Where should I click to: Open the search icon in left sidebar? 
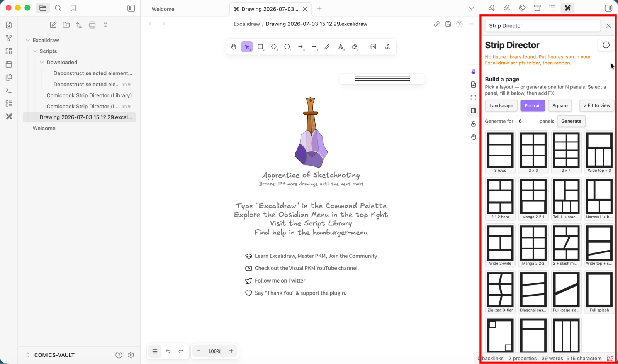(x=58, y=8)
